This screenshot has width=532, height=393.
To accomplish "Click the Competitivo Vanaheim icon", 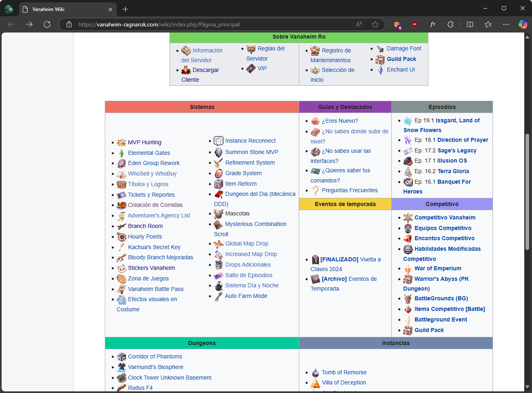I will 408,217.
